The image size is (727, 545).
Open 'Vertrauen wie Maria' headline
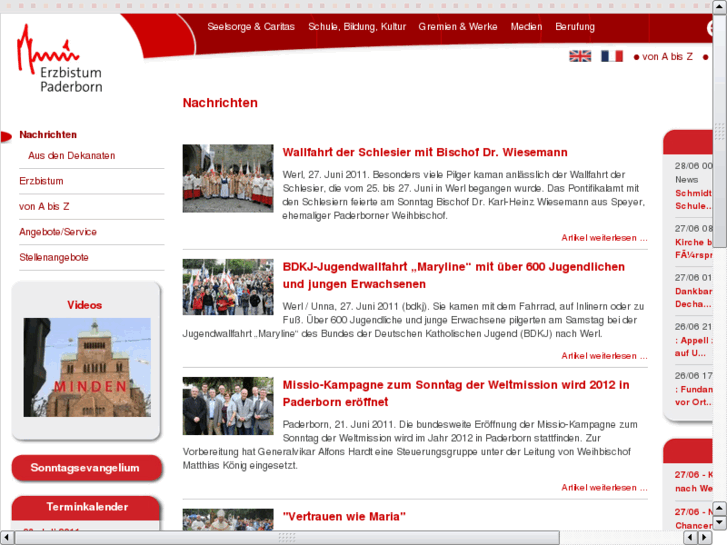(x=344, y=516)
